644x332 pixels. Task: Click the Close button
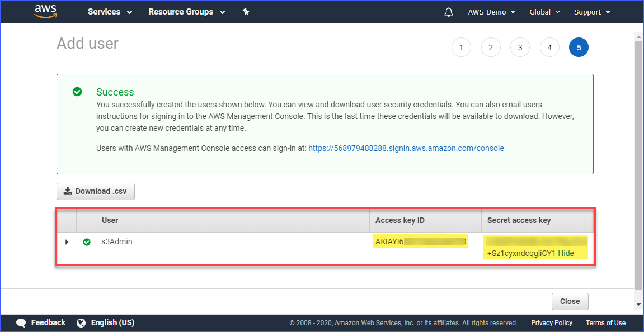(x=570, y=301)
